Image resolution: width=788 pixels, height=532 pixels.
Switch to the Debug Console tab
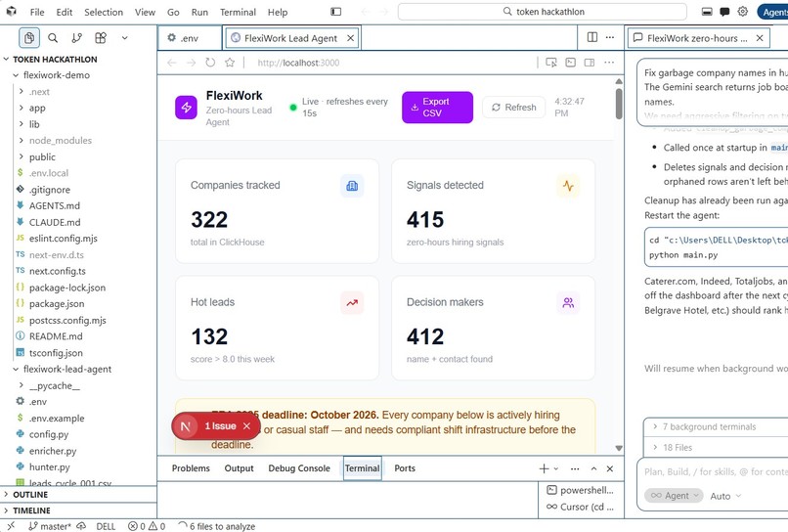click(x=299, y=468)
